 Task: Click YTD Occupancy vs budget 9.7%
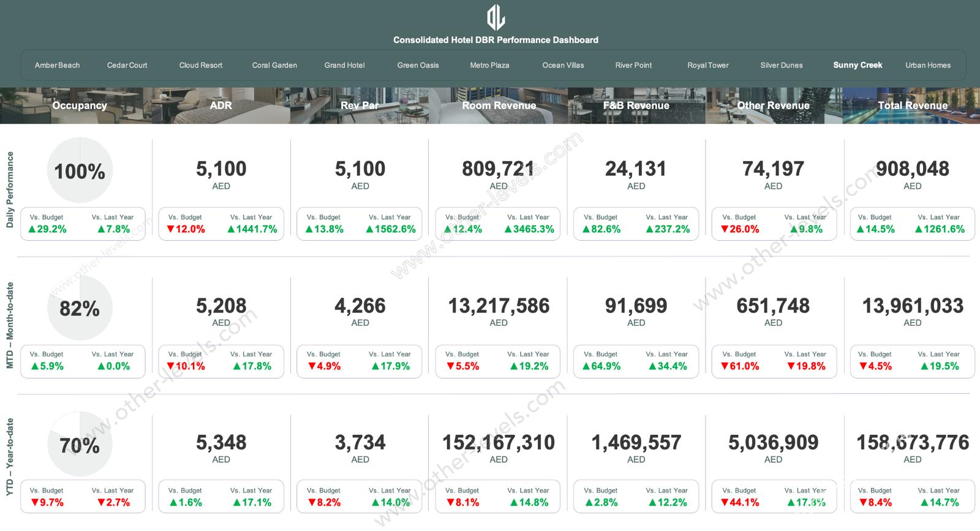(47, 503)
